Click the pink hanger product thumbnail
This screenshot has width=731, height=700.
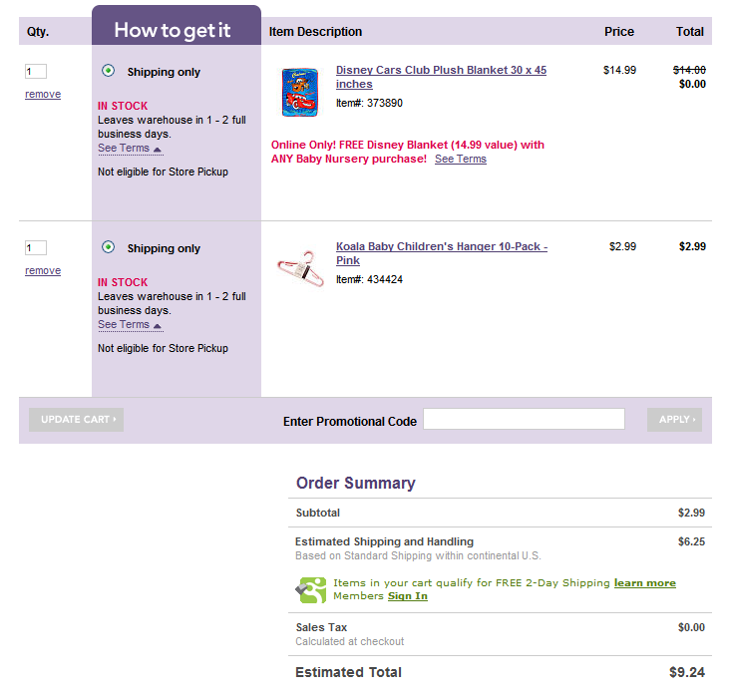301,269
